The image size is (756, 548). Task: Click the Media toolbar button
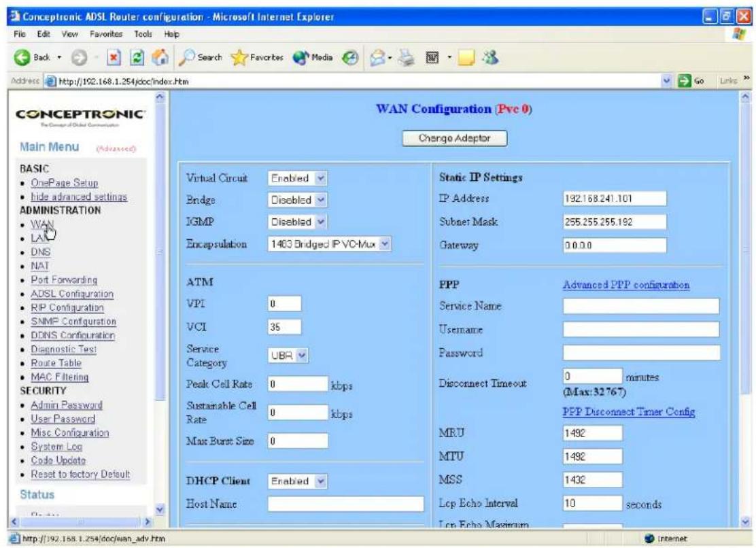pos(313,57)
